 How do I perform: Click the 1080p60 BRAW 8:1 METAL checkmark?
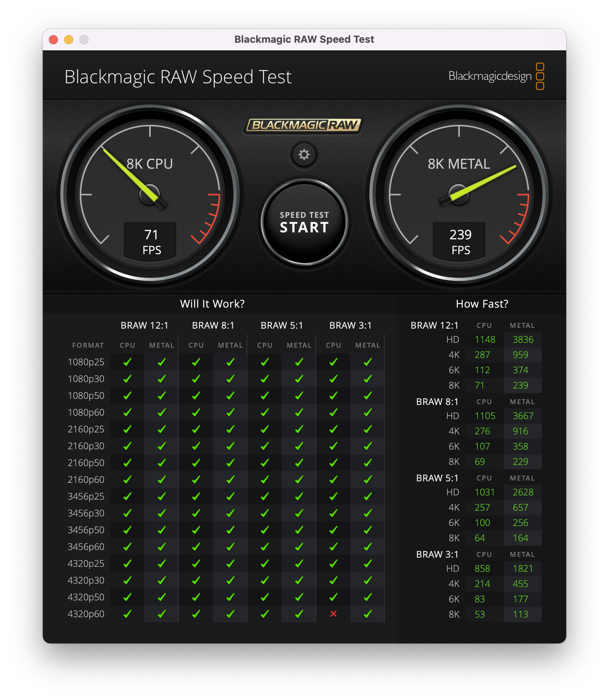[x=230, y=412]
